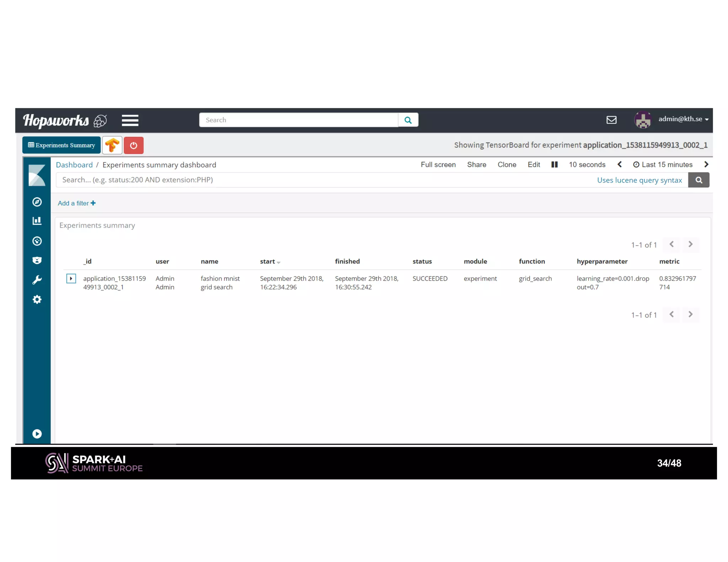Open Management gear icon in sidebar
Screen dimensions: 728x562
tap(37, 299)
